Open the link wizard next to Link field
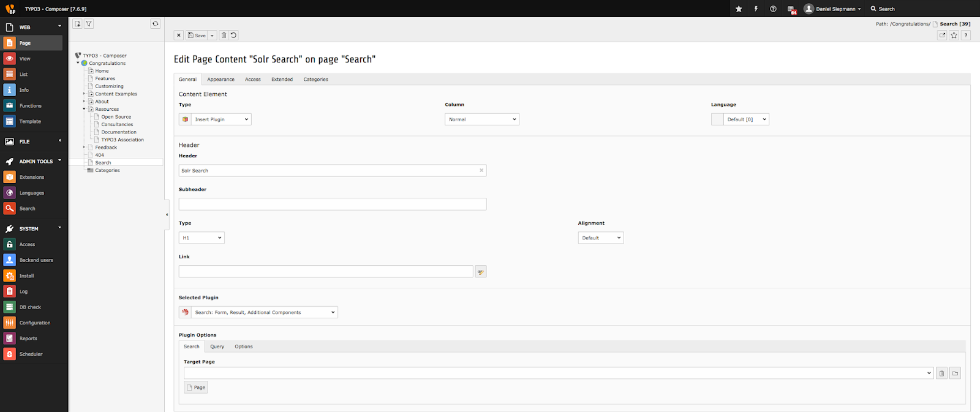This screenshot has width=980, height=412. [x=481, y=272]
